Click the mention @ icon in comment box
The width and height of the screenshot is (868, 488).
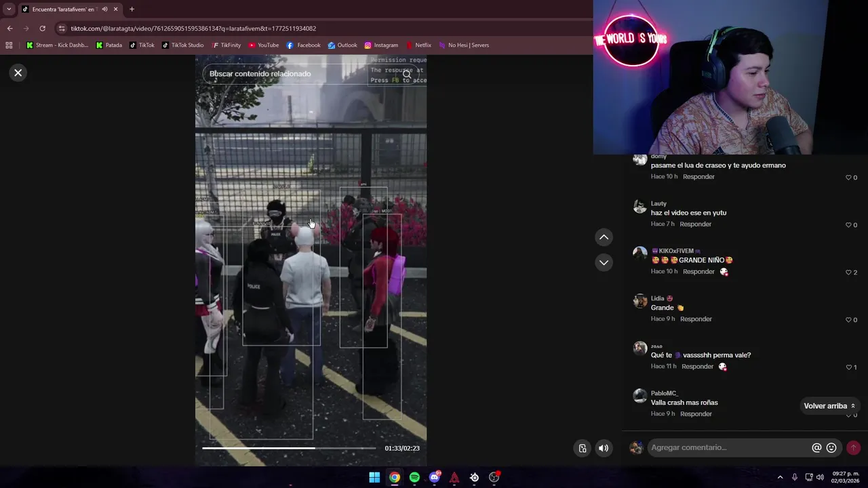(816, 447)
